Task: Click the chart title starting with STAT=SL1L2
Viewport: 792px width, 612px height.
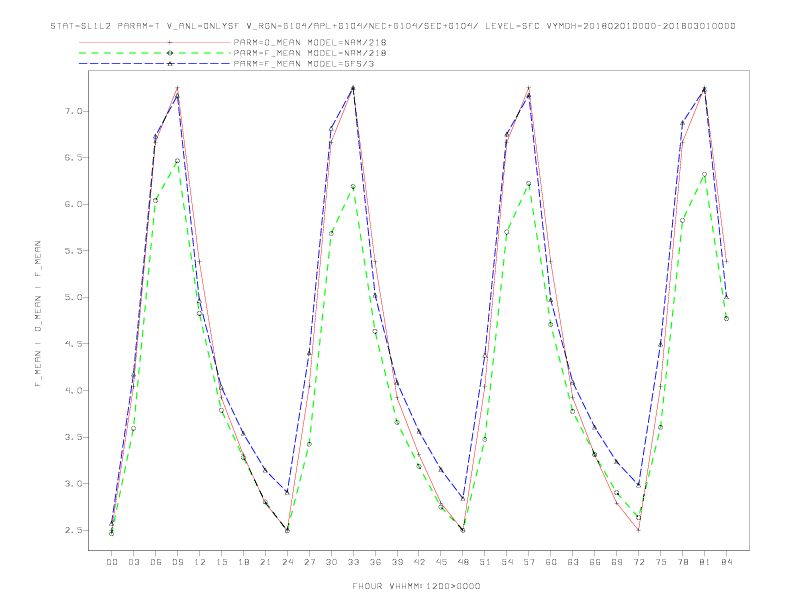Action: pyautogui.click(x=393, y=26)
